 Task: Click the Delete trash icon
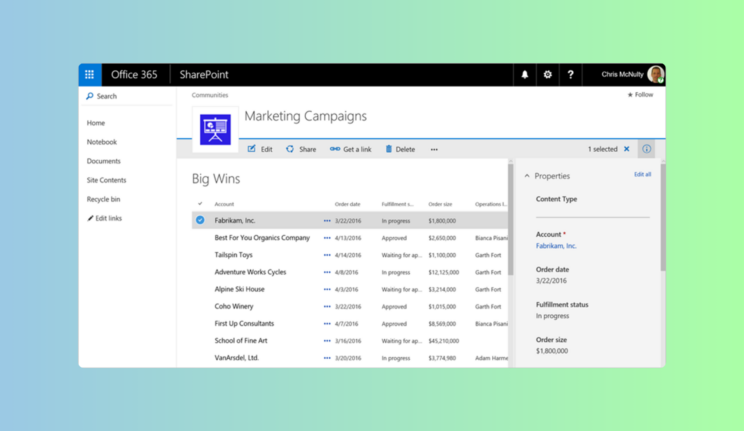(389, 149)
